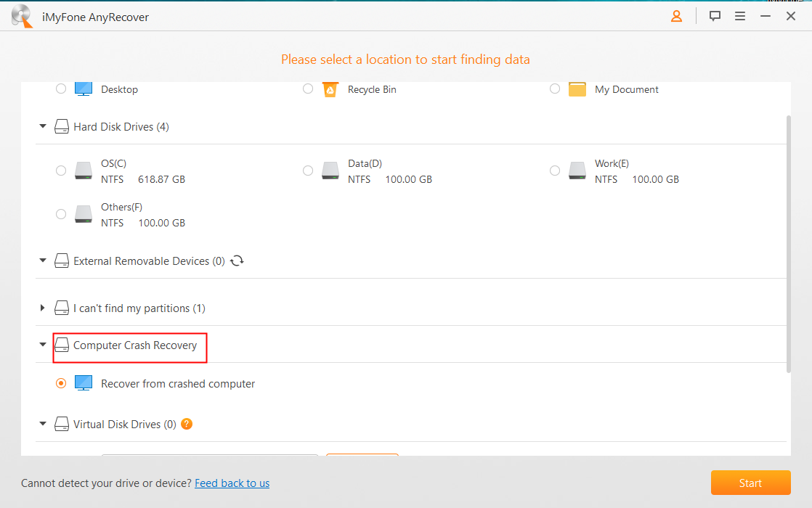The height and width of the screenshot is (508, 812).
Task: Click the Others(F) drive icon
Action: point(84,214)
